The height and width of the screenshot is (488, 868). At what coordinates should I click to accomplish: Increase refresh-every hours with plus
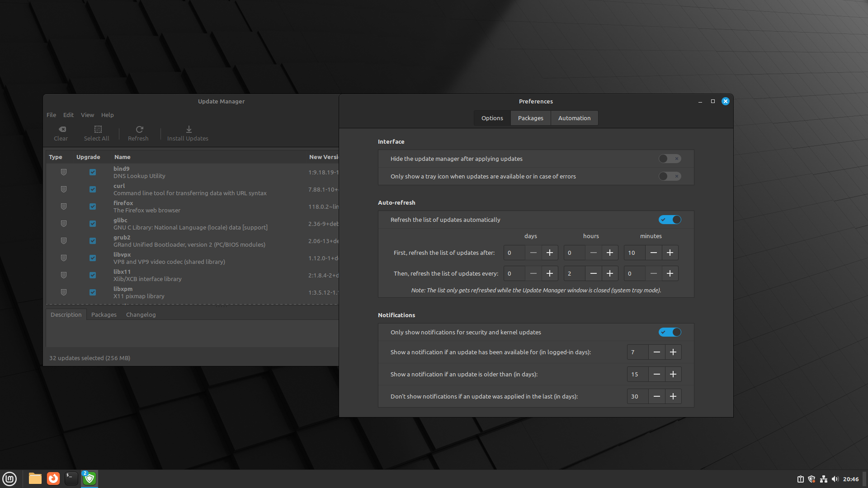pyautogui.click(x=610, y=273)
